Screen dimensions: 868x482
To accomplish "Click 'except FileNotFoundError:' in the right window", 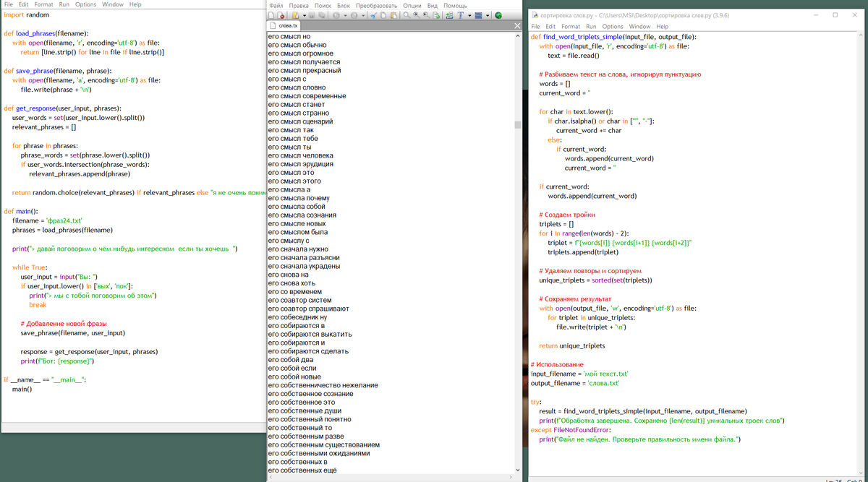I will click(571, 429).
